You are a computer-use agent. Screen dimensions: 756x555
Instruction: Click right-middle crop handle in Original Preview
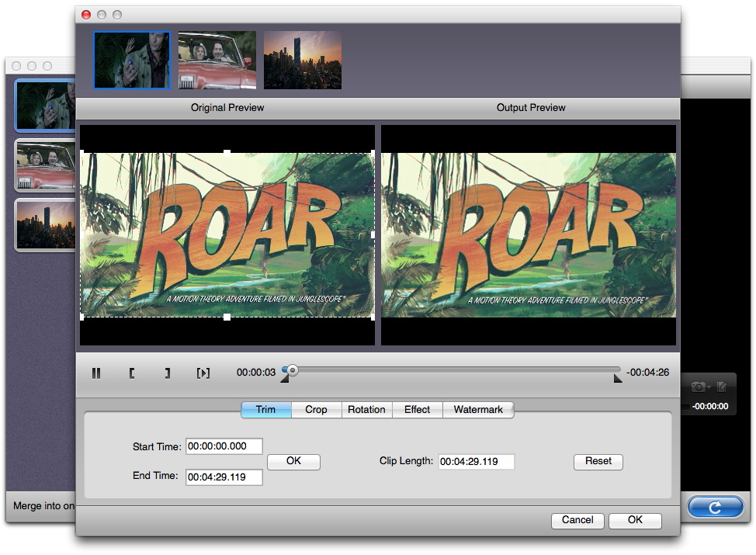pyautogui.click(x=373, y=235)
